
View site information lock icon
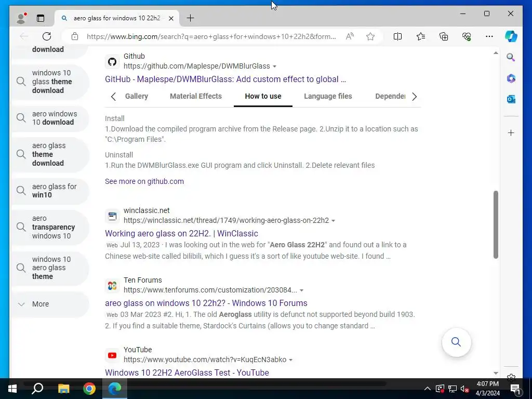75,36
